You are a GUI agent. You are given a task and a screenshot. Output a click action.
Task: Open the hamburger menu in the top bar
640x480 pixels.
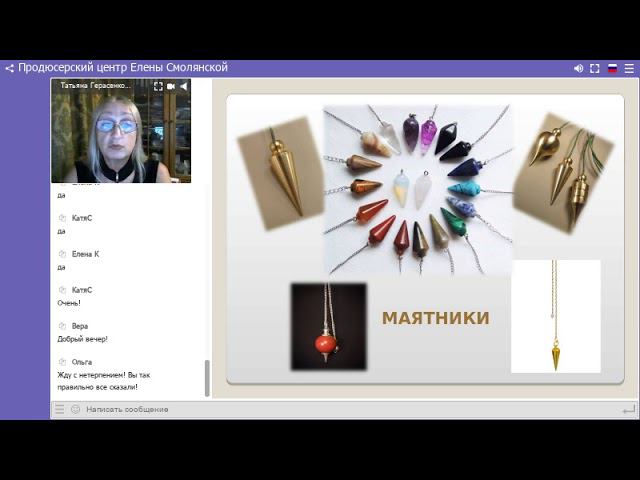[629, 69]
